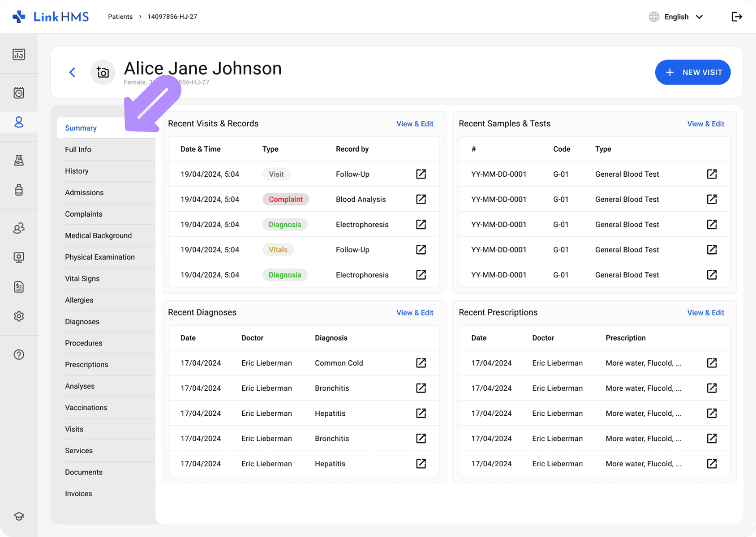Image resolution: width=756 pixels, height=537 pixels.
Task: Expand the Blood Analysis record details
Action: [421, 199]
